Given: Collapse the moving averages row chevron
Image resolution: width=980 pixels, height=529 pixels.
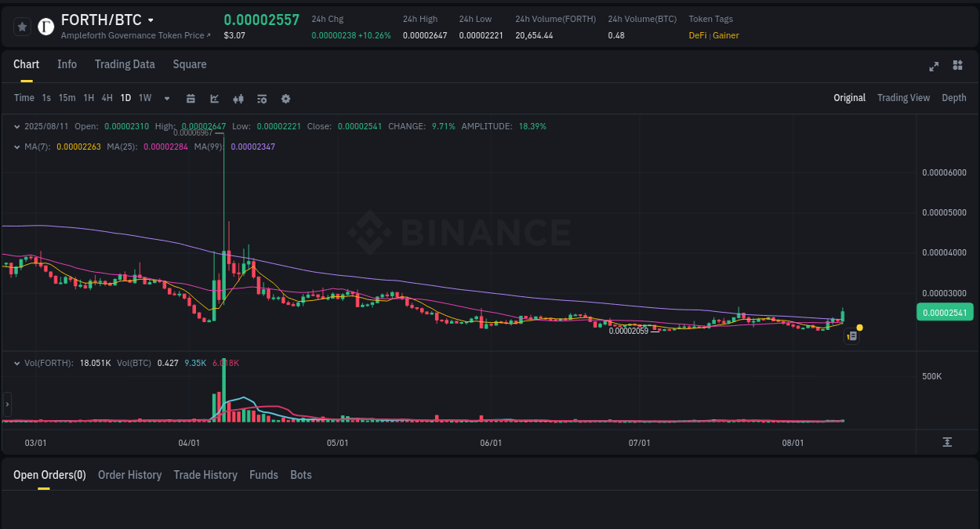Looking at the screenshot, I should pyautogui.click(x=17, y=146).
